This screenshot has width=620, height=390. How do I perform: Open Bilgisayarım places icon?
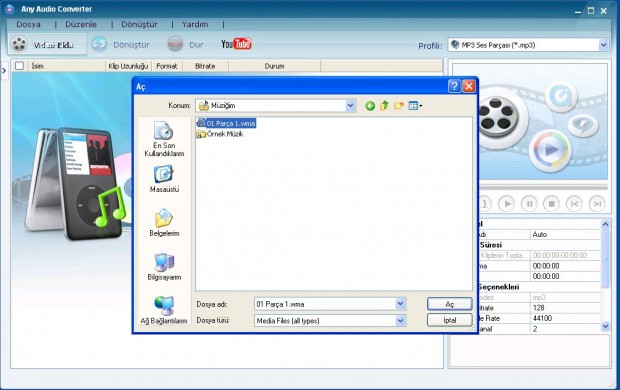click(x=164, y=267)
